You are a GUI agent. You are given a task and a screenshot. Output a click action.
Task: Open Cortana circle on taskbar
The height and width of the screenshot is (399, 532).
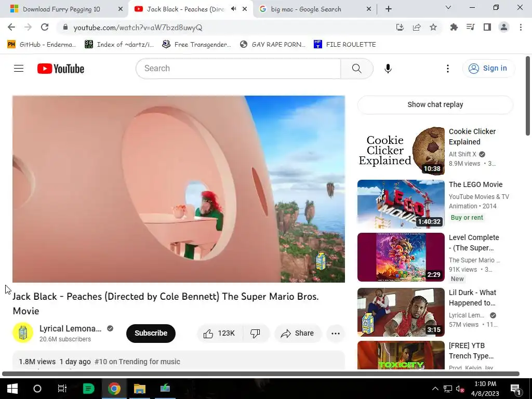pos(37,389)
